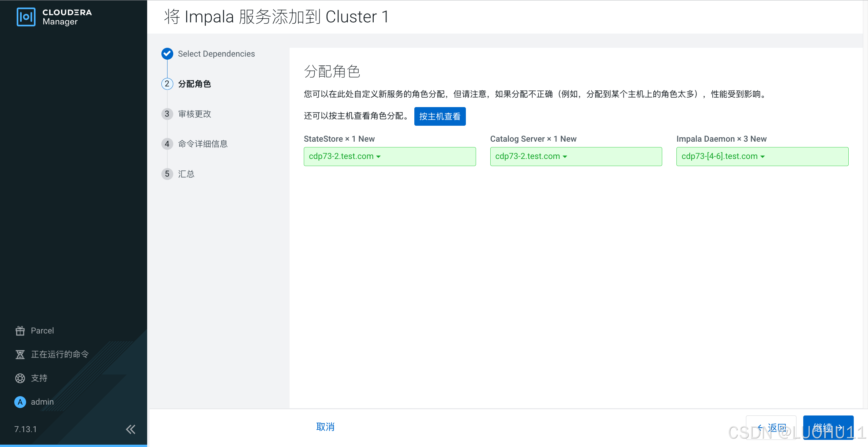The height and width of the screenshot is (447, 868).
Task: Collapse sidebar with double chevron icon
Action: (x=131, y=429)
